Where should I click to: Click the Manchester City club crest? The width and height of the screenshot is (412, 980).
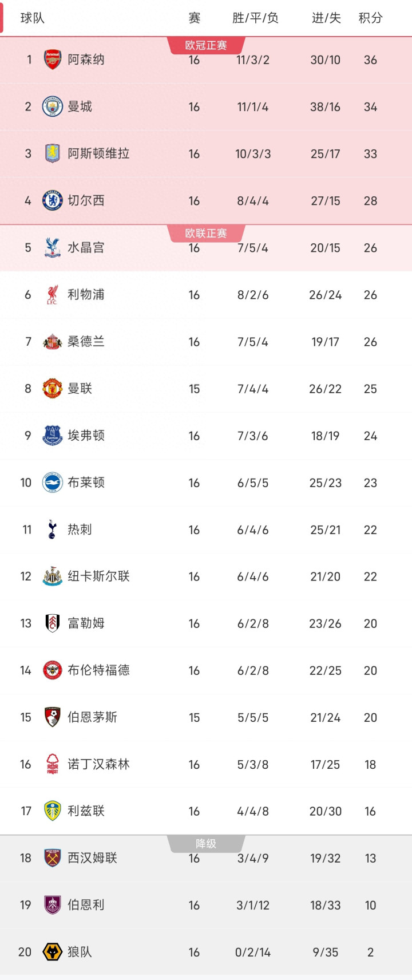(x=53, y=106)
